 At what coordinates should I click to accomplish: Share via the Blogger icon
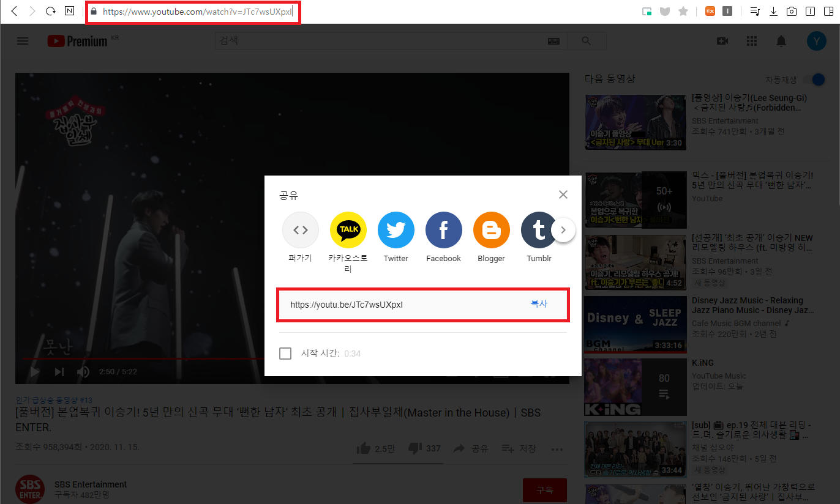[492, 230]
